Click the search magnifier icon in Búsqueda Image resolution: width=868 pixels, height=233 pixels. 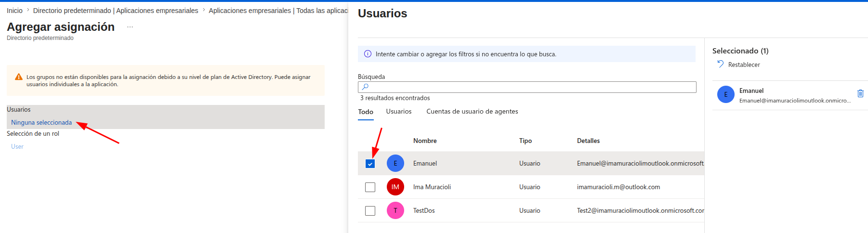[365, 87]
